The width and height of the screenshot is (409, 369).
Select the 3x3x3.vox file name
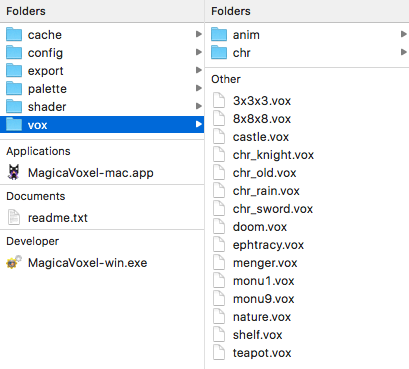tap(262, 101)
